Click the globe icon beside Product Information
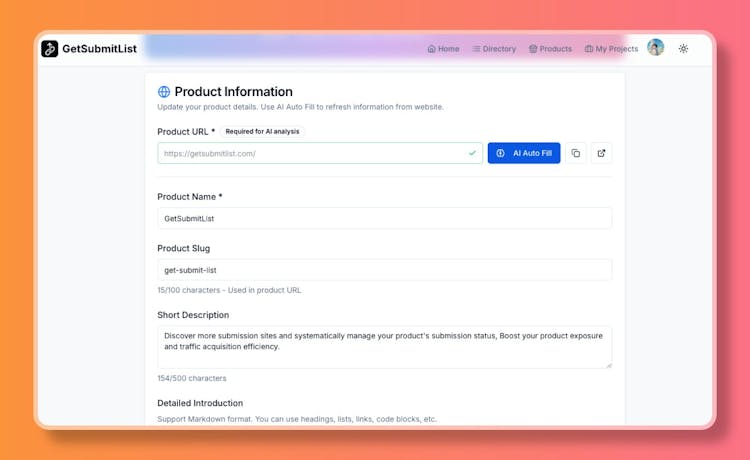This screenshot has width=750, height=460. [164, 92]
